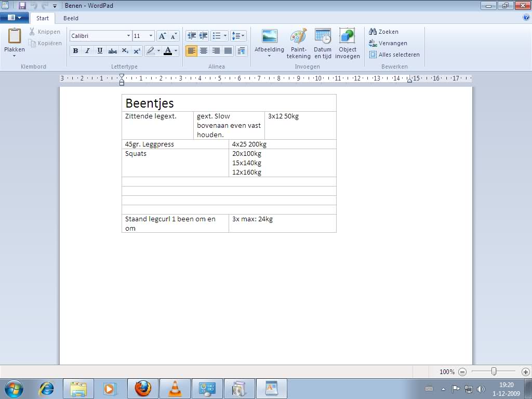Viewport: 532px width, 399px height.
Task: Click Alles selecteren
Action: point(394,55)
